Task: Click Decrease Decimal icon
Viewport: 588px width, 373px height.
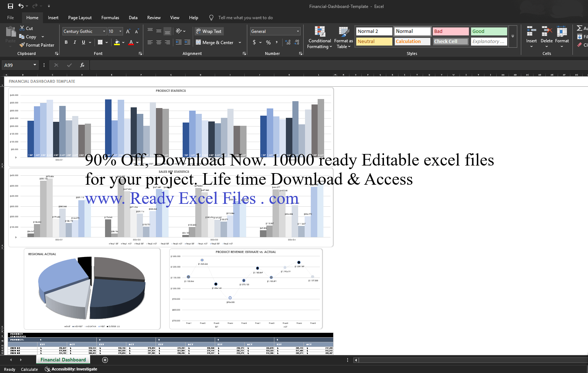Action: (297, 42)
